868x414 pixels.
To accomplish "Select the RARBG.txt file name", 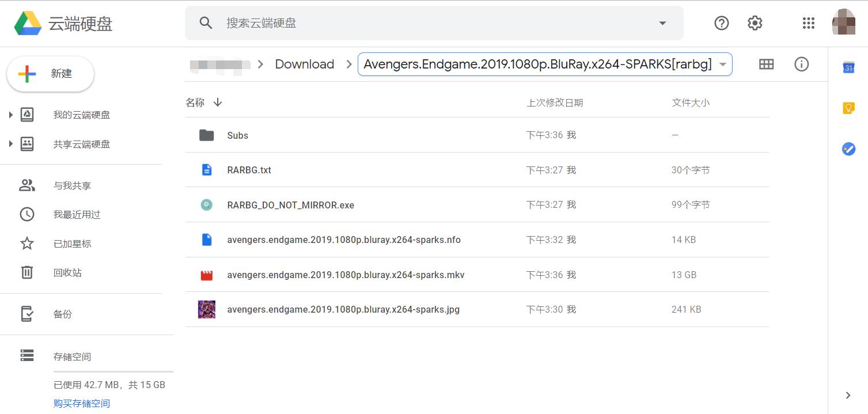I will coord(249,170).
